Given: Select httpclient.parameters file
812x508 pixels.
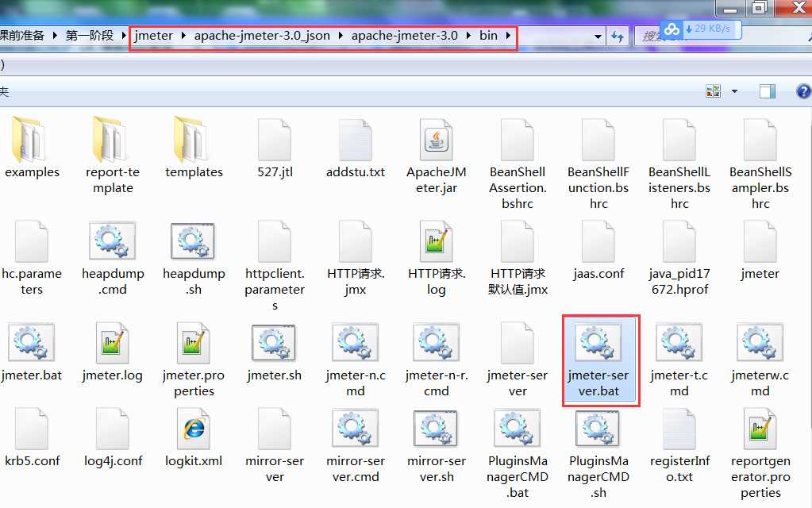Looking at the screenshot, I should click(275, 265).
